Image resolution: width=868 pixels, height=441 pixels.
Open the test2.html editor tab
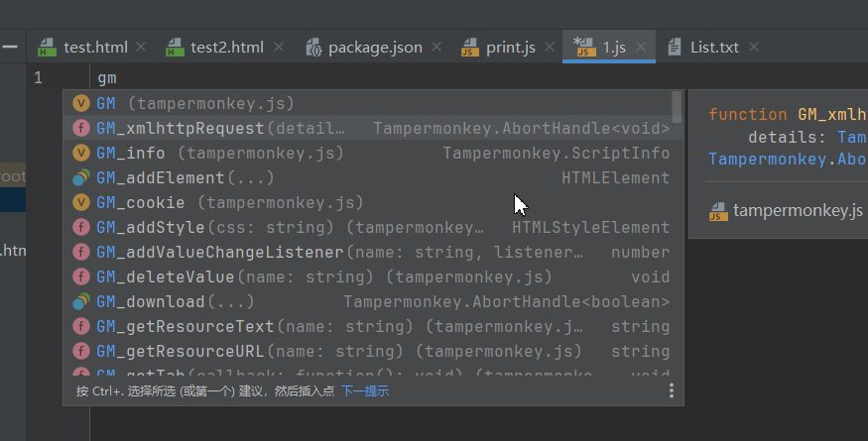pos(225,47)
